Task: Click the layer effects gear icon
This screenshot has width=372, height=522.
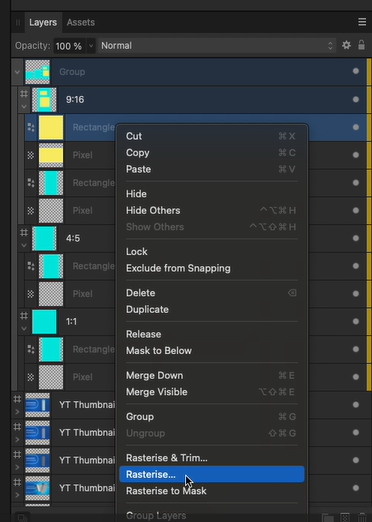Action: pos(346,45)
